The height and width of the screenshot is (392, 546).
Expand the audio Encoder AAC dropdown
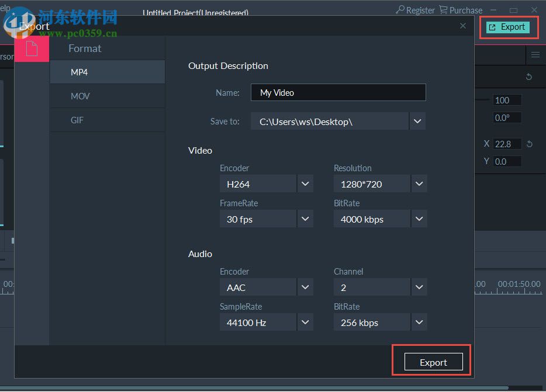tap(305, 287)
